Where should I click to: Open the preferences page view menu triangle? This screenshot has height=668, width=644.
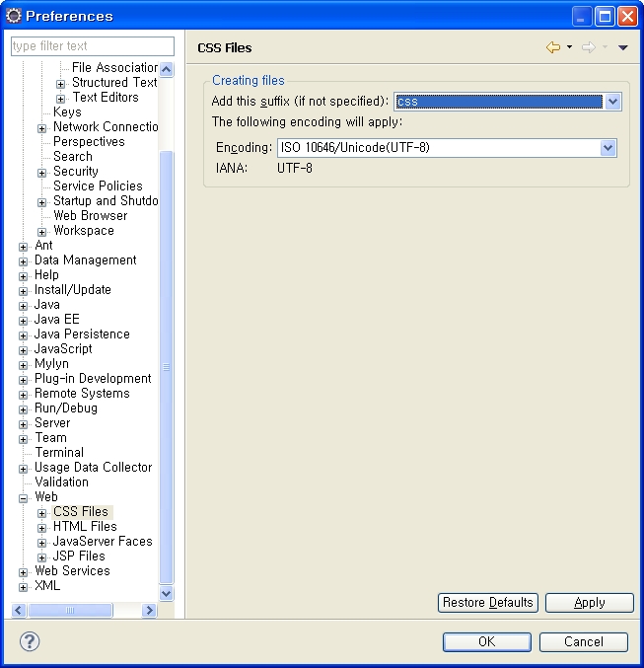pyautogui.click(x=622, y=47)
